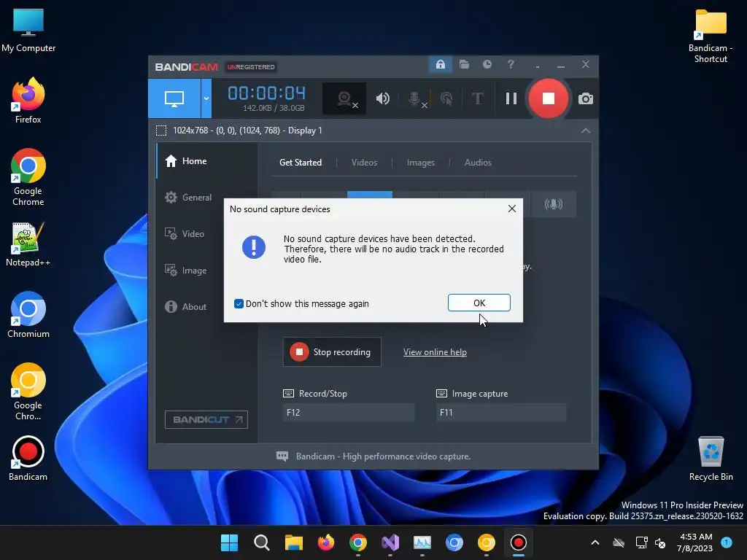Take a screenshot with camera icon
The height and width of the screenshot is (560, 747).
coord(586,98)
